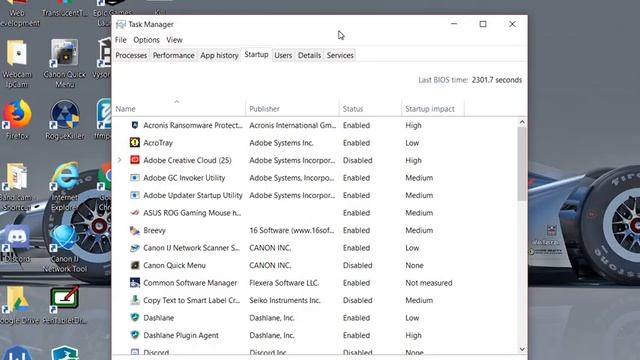Sort by the Publisher column header
The image size is (640, 360).
(292, 109)
